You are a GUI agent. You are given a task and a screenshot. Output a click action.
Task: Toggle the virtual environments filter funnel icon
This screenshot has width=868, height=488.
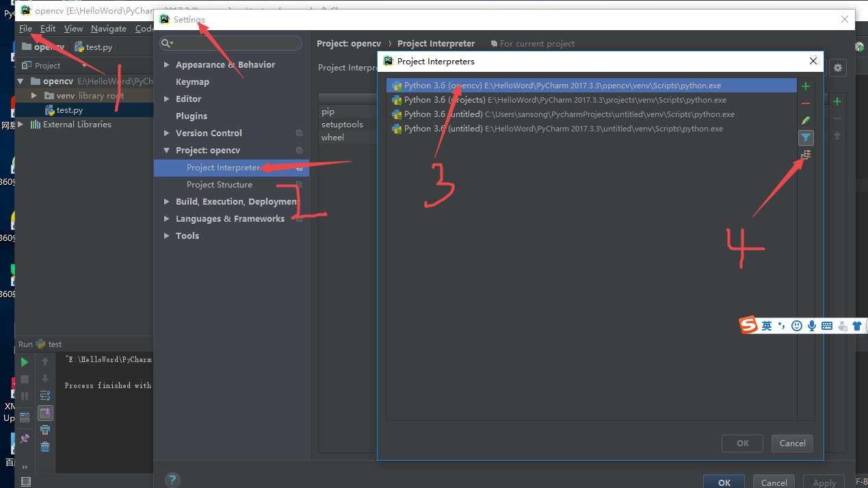[x=806, y=138]
